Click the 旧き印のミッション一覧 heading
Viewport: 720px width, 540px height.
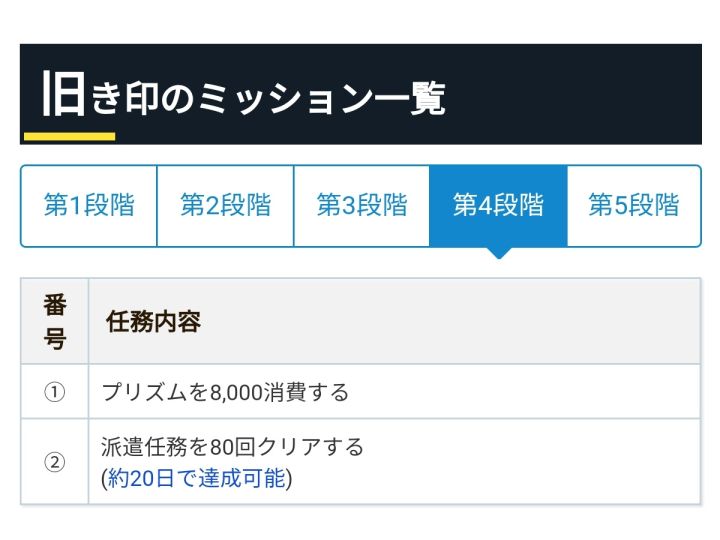(244, 95)
